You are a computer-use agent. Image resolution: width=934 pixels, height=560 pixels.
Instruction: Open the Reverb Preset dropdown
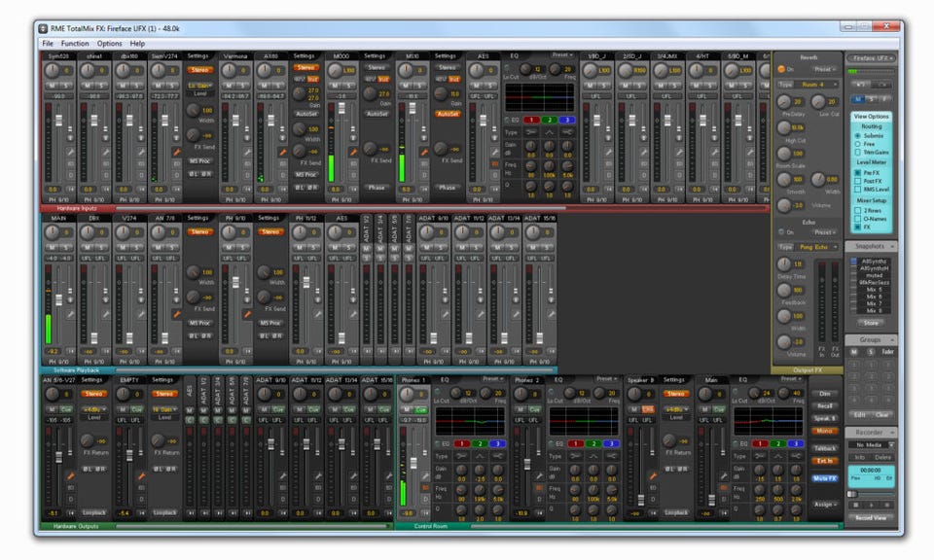tap(824, 70)
